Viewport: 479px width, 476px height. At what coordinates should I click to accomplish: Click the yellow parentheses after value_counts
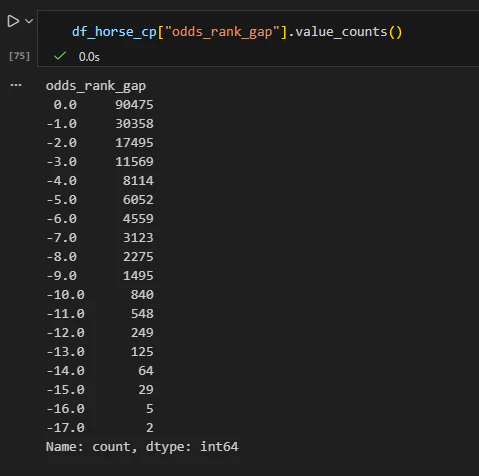click(395, 32)
